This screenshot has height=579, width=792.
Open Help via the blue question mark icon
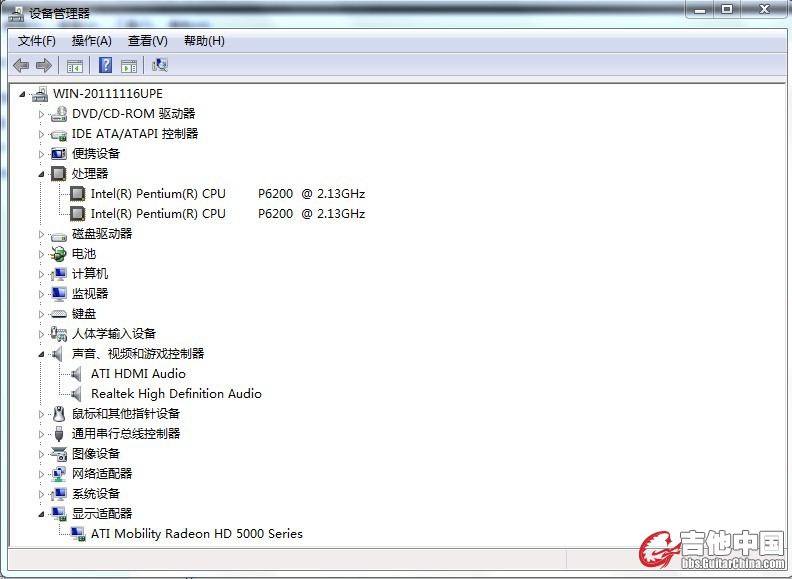105,65
